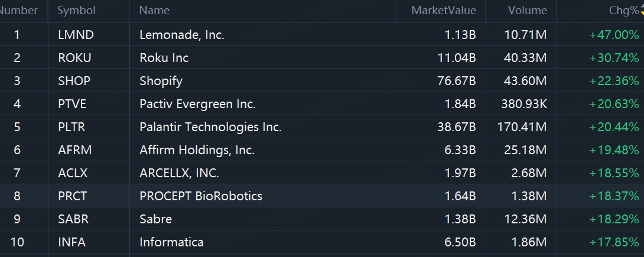This screenshot has width=644, height=257.
Task: Open Shopify stock details
Action: point(161,81)
